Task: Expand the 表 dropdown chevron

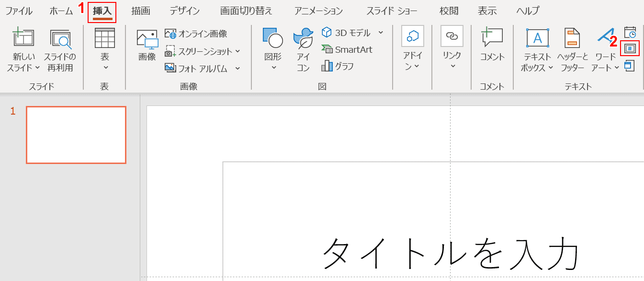Action: tap(105, 68)
